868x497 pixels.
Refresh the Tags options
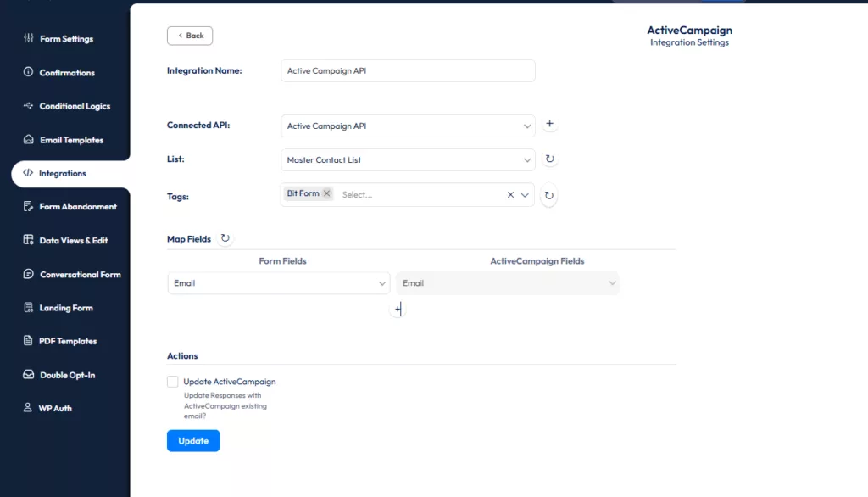click(x=549, y=195)
